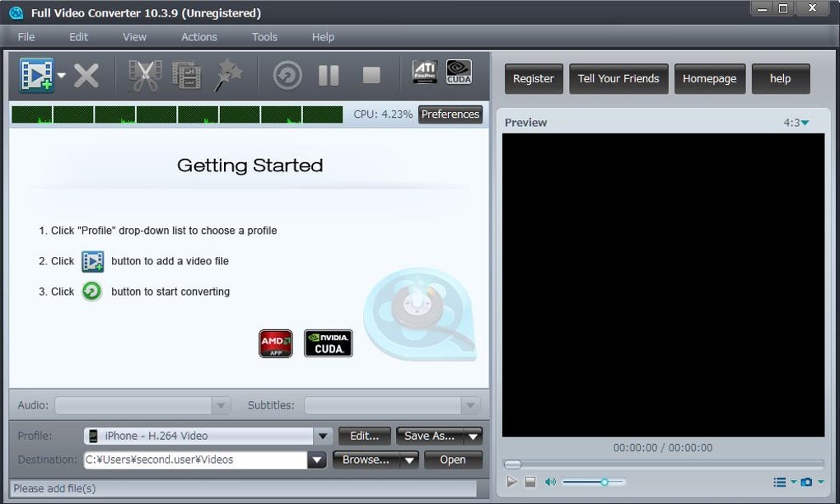
Task: Click the iPhone - H.264 Video profile field
Action: (198, 436)
